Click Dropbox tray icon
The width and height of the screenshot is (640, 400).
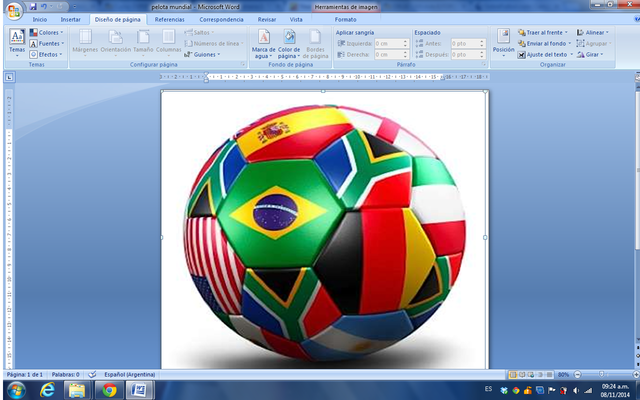(504, 390)
